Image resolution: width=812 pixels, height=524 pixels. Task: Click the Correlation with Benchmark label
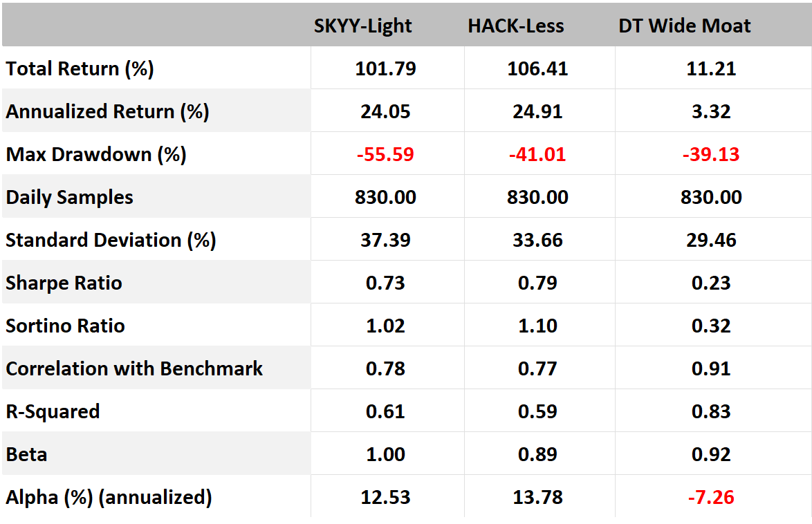134,369
